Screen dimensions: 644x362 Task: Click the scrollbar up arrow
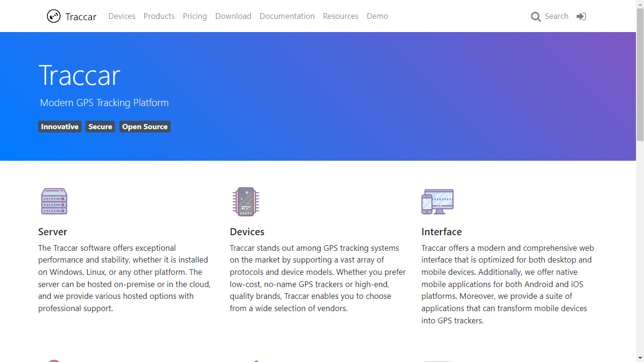click(x=640, y=4)
